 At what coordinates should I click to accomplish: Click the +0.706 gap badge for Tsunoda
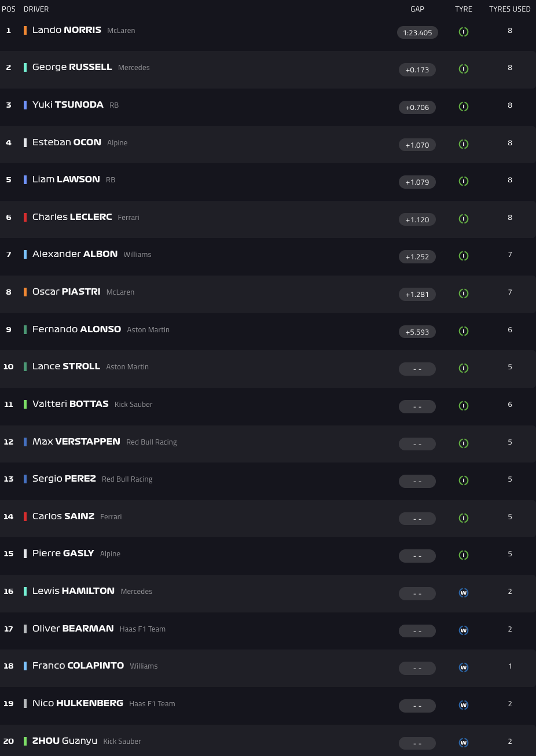(417, 107)
